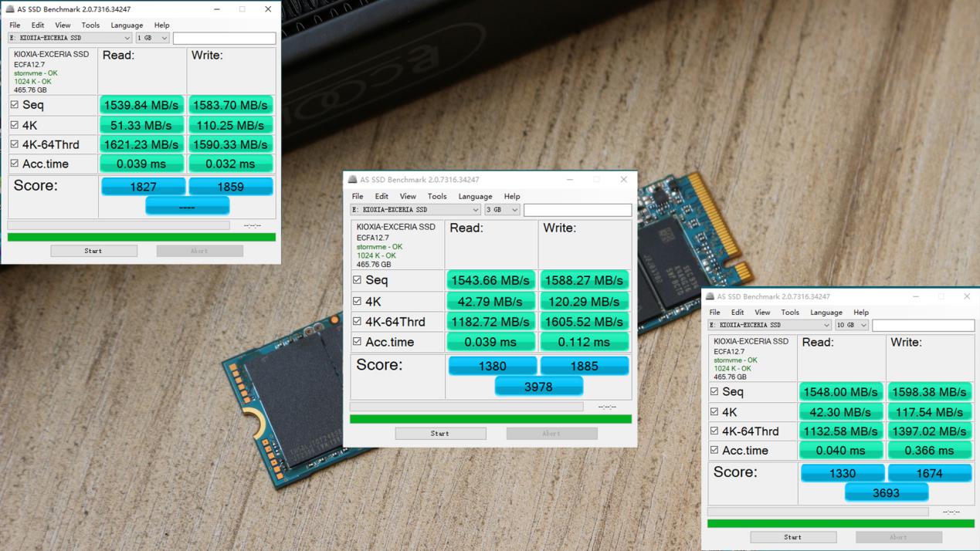Screen dimensions: 980x551
Task: Select read score 1380 value
Action: click(493, 367)
